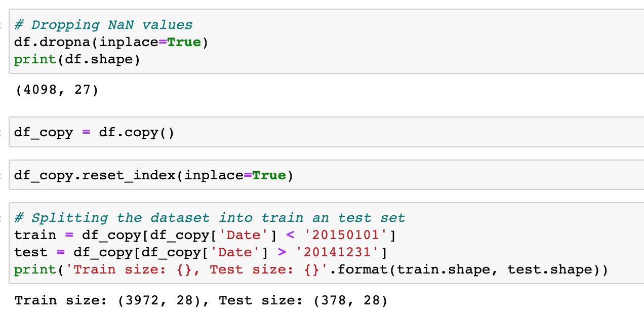
Task: Select the df_copy = df.copy() cell
Action: coord(94,133)
